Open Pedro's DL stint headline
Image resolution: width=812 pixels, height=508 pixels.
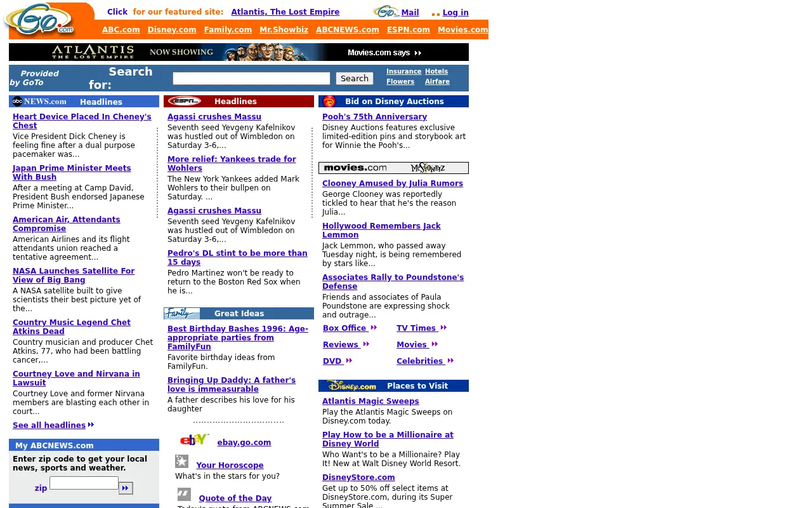point(237,258)
